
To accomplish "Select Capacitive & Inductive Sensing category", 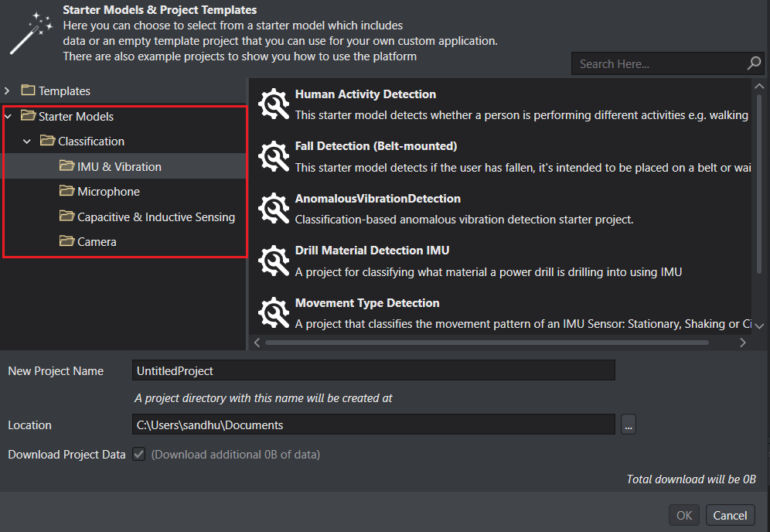I will 148,217.
